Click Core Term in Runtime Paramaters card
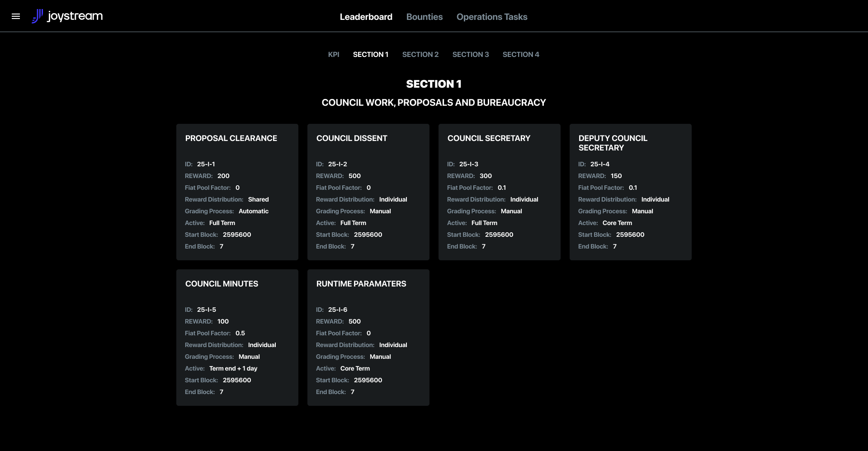868x451 pixels. [355, 368]
